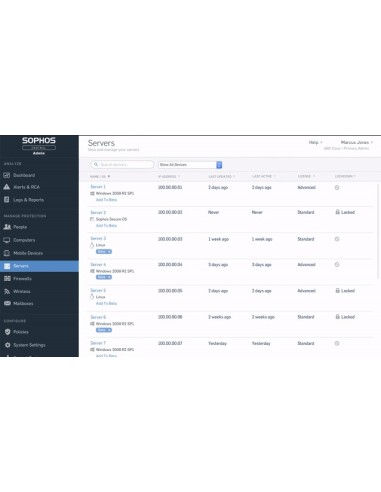
Task: Click 'Yesterday' in Last Active column
Action: click(261, 343)
